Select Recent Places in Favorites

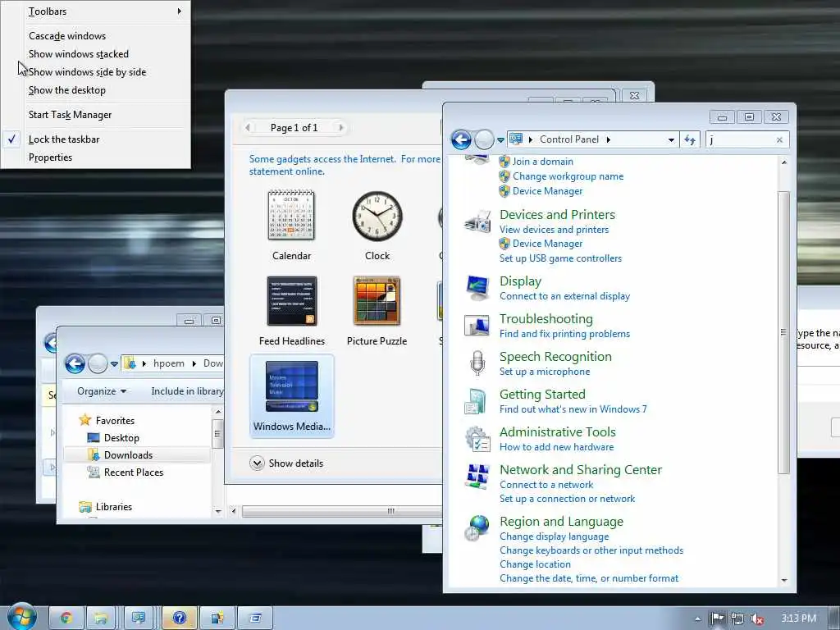click(134, 472)
